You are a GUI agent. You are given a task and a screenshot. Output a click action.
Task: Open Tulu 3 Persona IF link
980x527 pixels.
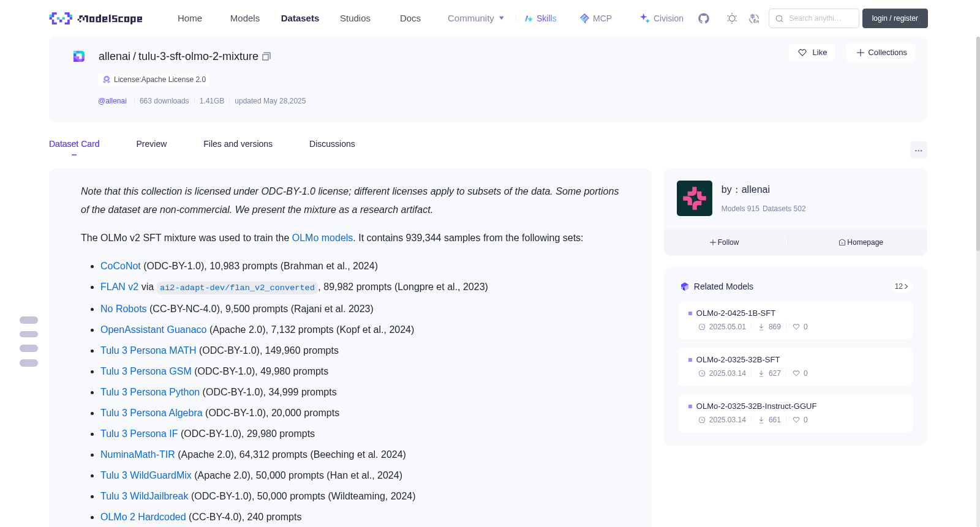[x=139, y=434]
